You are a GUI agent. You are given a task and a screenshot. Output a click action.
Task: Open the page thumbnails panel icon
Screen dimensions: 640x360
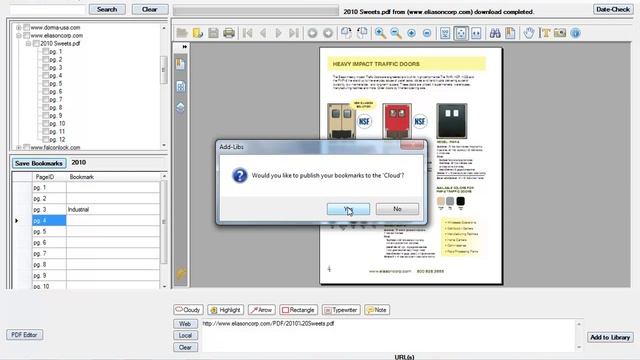pyautogui.click(x=180, y=86)
